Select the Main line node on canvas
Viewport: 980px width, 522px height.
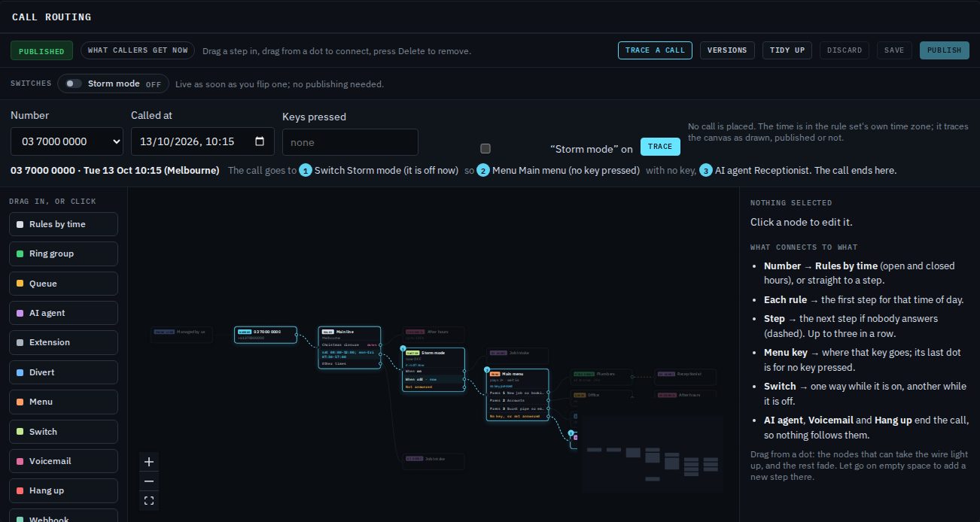coord(349,347)
